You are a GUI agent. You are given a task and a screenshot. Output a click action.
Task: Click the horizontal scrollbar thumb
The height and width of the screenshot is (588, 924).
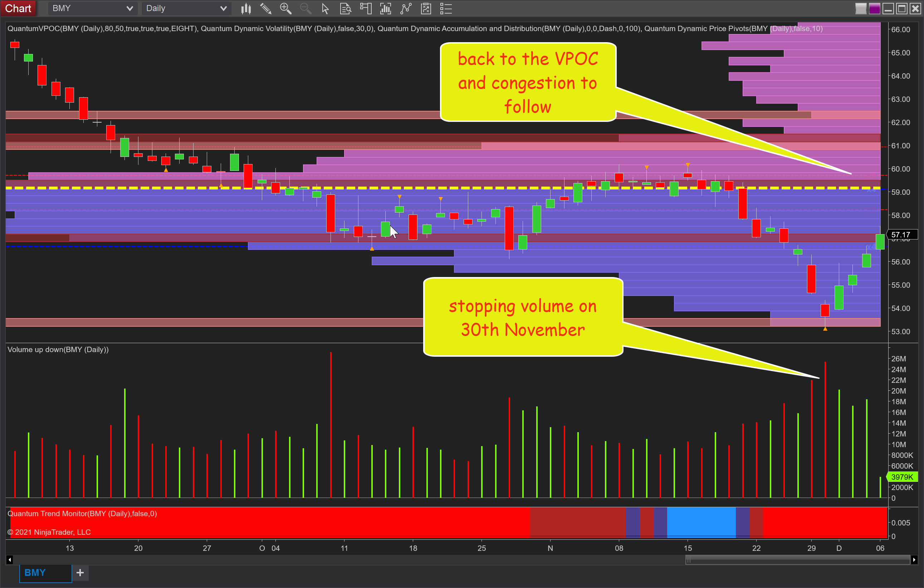pos(798,560)
